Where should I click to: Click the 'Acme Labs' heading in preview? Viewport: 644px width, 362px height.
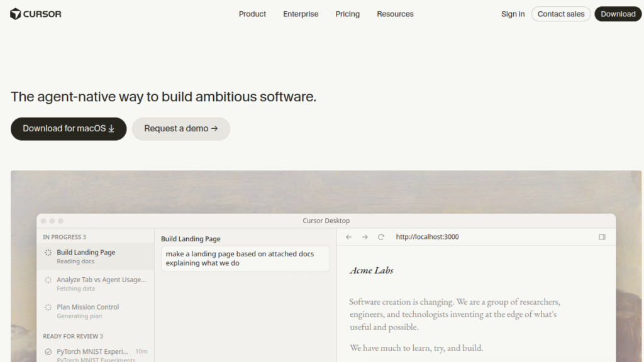pos(371,270)
